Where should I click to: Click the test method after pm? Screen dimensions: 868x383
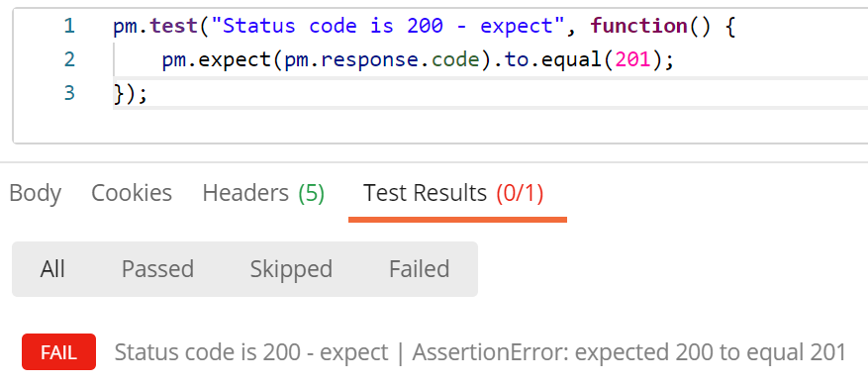pyautogui.click(x=174, y=26)
